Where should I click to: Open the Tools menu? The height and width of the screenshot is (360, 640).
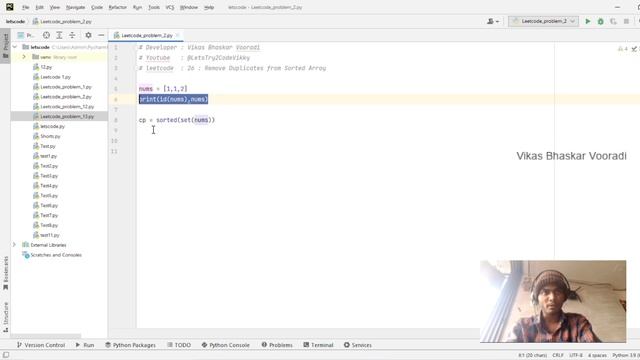pyautogui.click(x=154, y=7)
